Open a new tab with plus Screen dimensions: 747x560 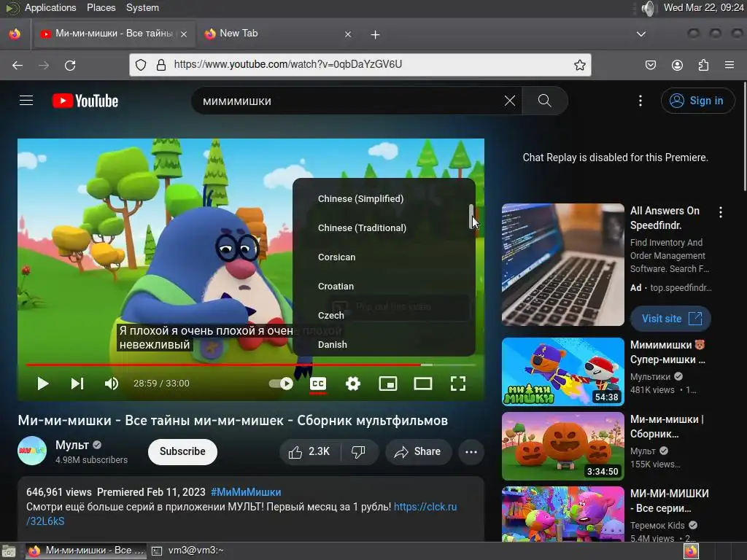(376, 34)
